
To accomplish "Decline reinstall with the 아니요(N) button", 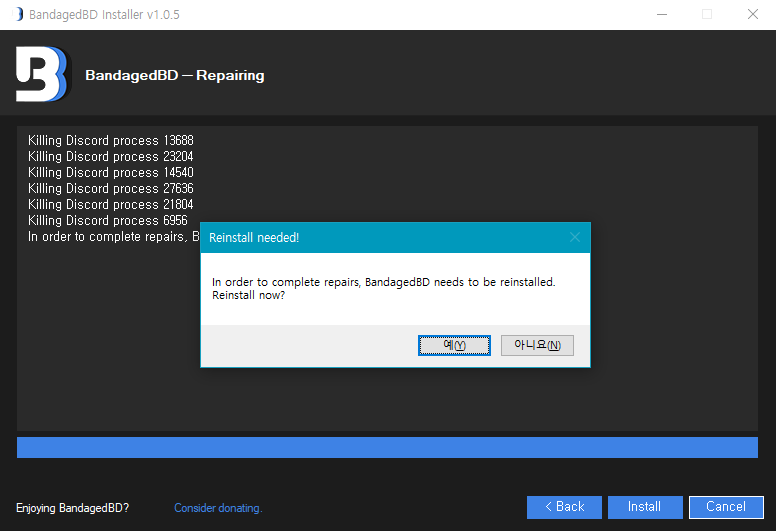I will click(x=537, y=345).
